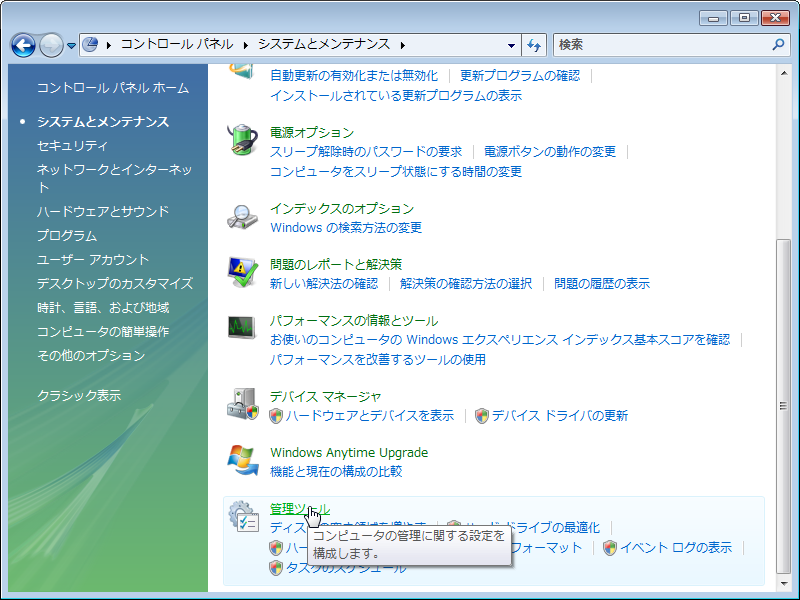
Task: Open Windows Anytime Upgrade heading
Action: point(349,453)
